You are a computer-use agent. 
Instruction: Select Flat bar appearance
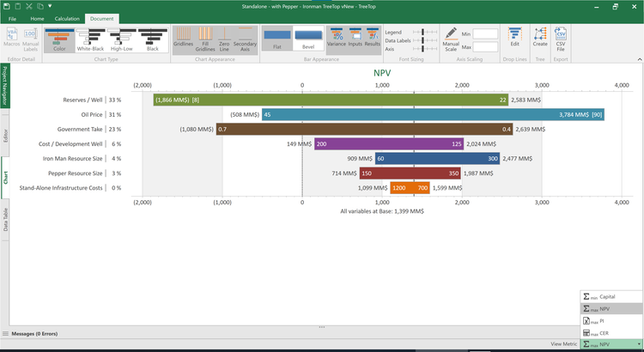277,39
